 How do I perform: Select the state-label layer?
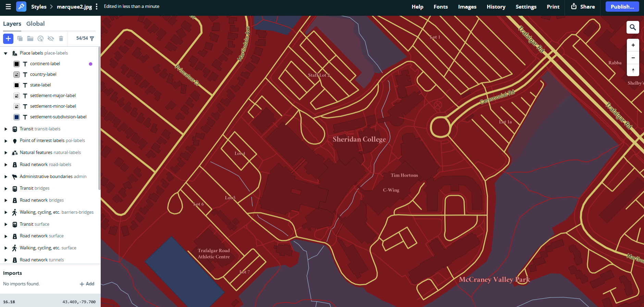(40, 85)
